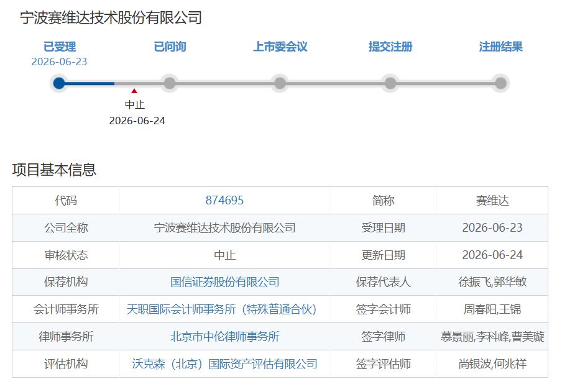Viewport: 562px width, 392px height.
Task: Click the 2026-06-23 table cell
Action: [492, 227]
